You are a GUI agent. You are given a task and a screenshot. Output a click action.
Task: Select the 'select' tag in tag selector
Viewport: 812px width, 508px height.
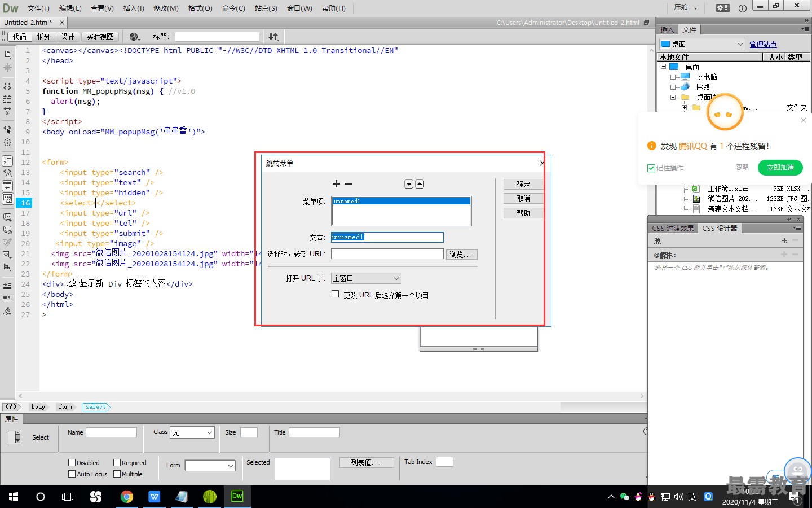click(96, 406)
